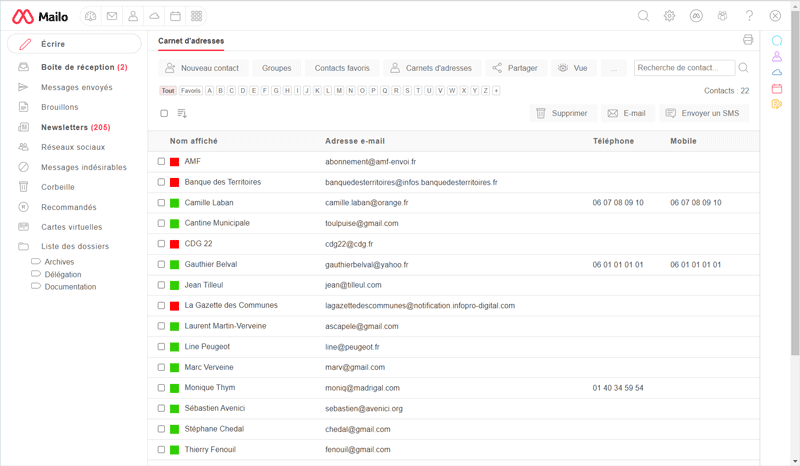800x466 pixels.
Task: Click the help question mark icon
Action: (x=749, y=16)
